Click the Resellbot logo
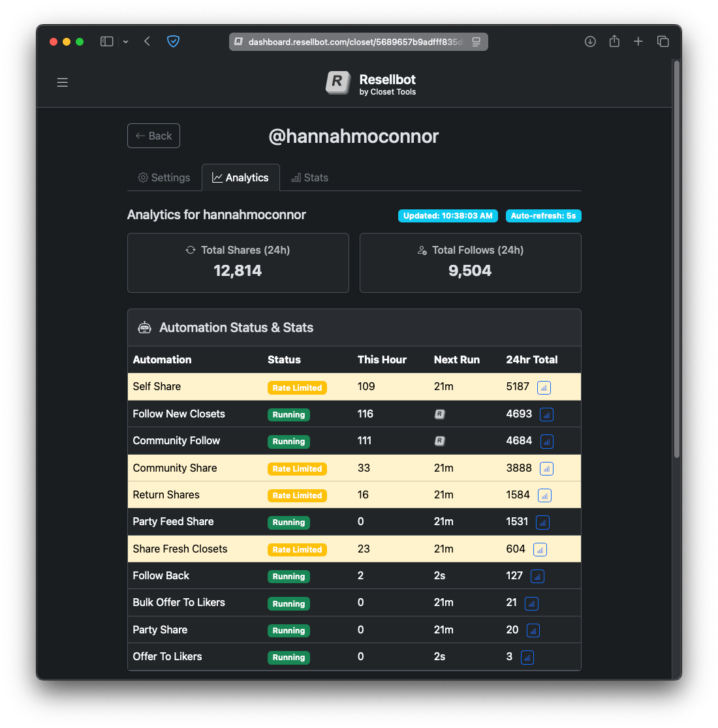The image size is (718, 728). click(370, 83)
